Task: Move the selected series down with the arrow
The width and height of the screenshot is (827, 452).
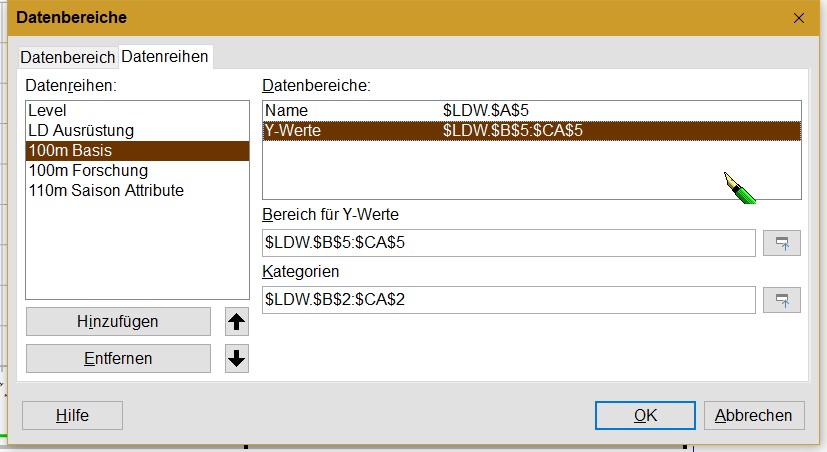Action: (237, 359)
